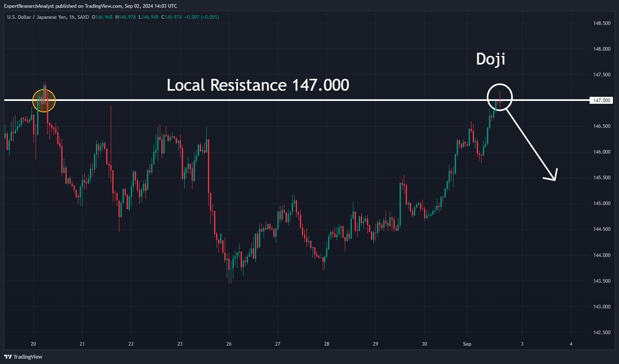Image resolution: width=619 pixels, height=364 pixels.
Task: Click the "26" date on the time axis
Action: point(229,344)
